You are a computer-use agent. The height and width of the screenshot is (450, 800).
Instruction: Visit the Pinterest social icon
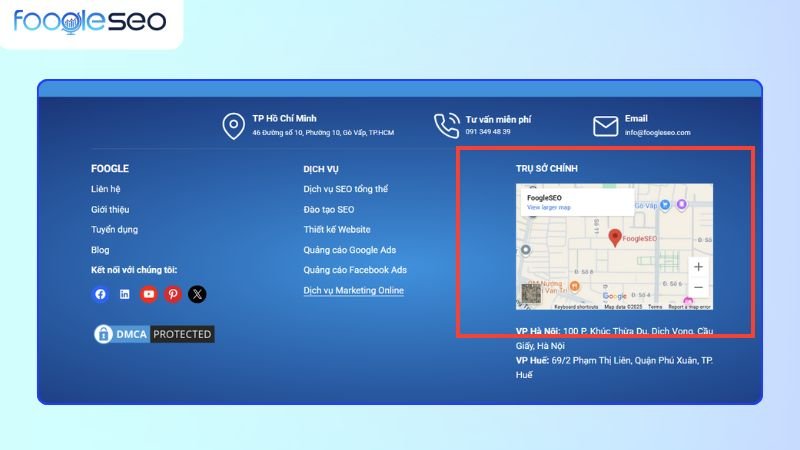[x=173, y=294]
